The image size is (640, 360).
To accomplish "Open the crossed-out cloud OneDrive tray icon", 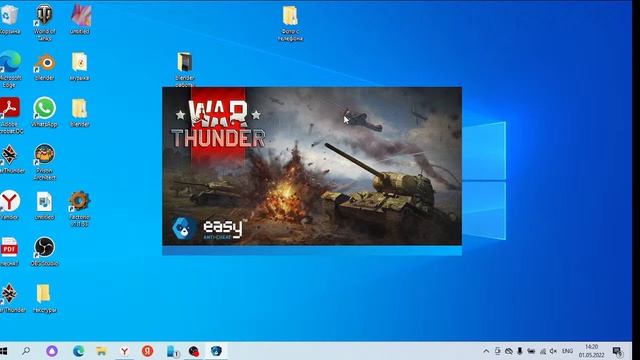I will point(509,351).
